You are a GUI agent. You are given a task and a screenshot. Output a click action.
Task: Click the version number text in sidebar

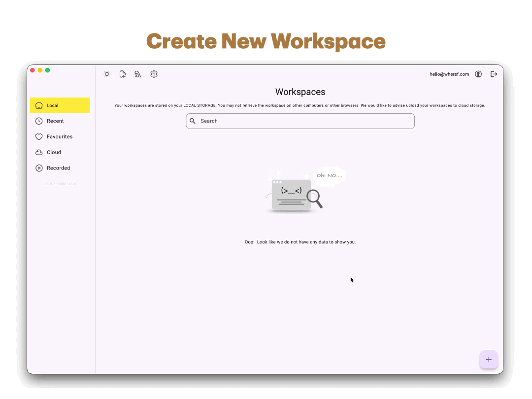pos(60,184)
